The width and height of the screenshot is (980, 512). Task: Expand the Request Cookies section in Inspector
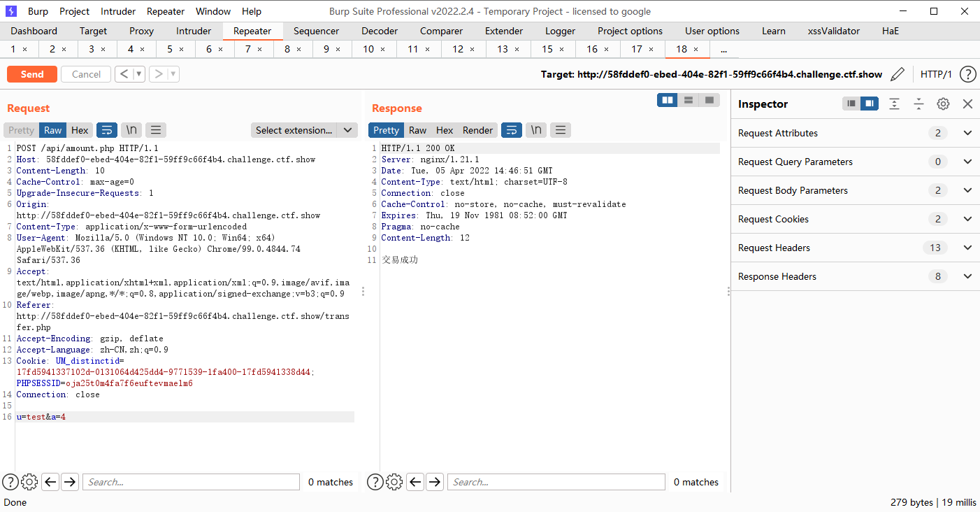(968, 218)
